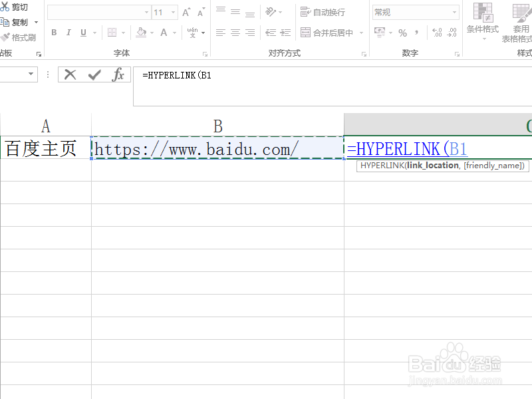Open Number group dialog launcher

457,55
